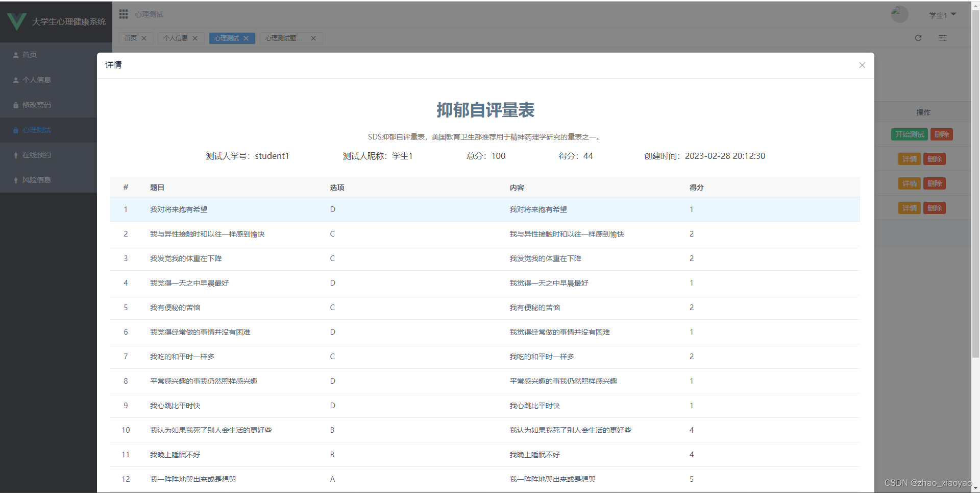Select row 7 题目 我吃的和平时一样多

[x=182, y=357]
